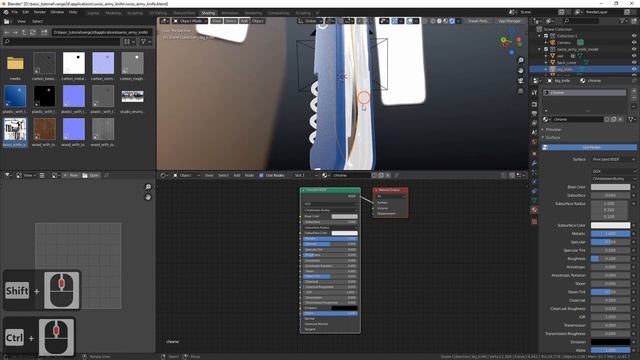
Task: Toggle Use Nodes checkbox in node editor header
Action: tap(261, 175)
